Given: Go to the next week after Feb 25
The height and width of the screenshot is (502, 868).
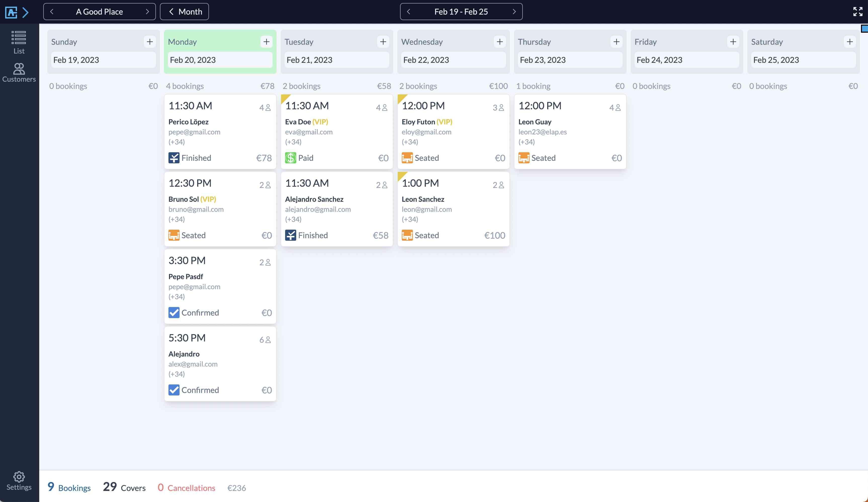Looking at the screenshot, I should 514,12.
